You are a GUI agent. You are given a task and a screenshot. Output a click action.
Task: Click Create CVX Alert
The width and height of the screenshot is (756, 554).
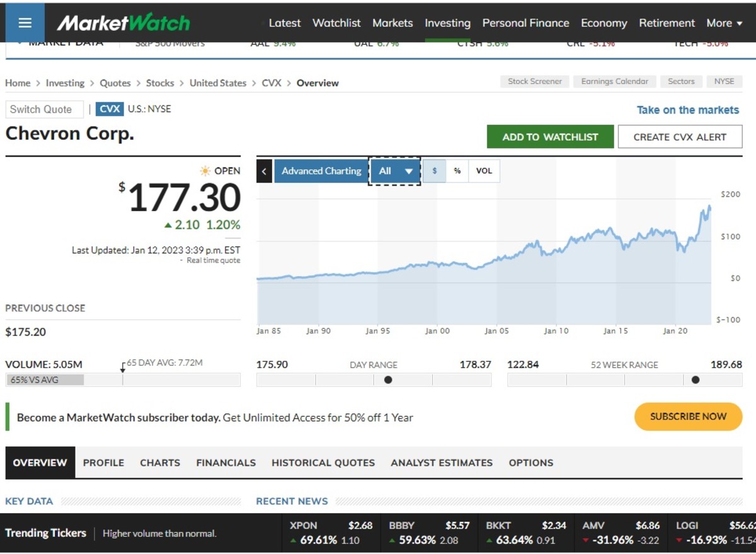coord(680,136)
